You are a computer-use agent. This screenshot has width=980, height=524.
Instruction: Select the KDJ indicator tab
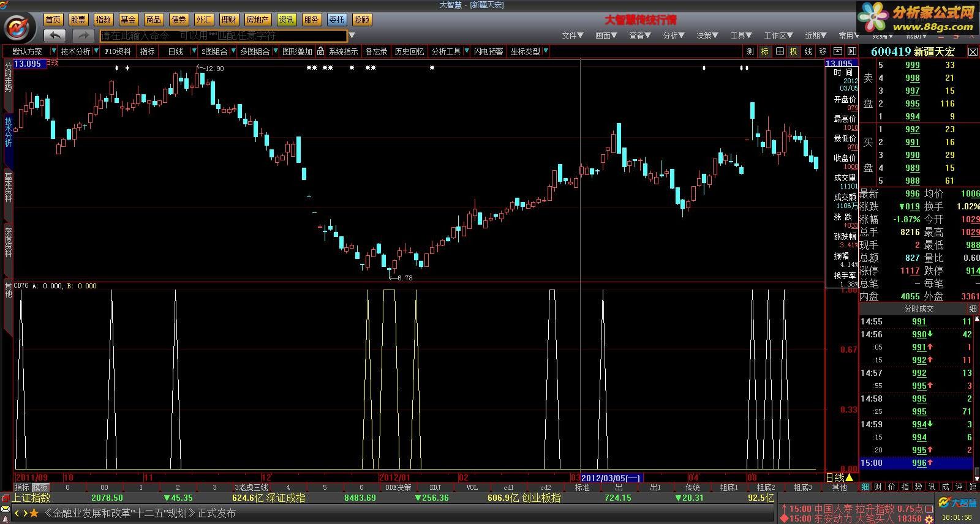[x=435, y=487]
